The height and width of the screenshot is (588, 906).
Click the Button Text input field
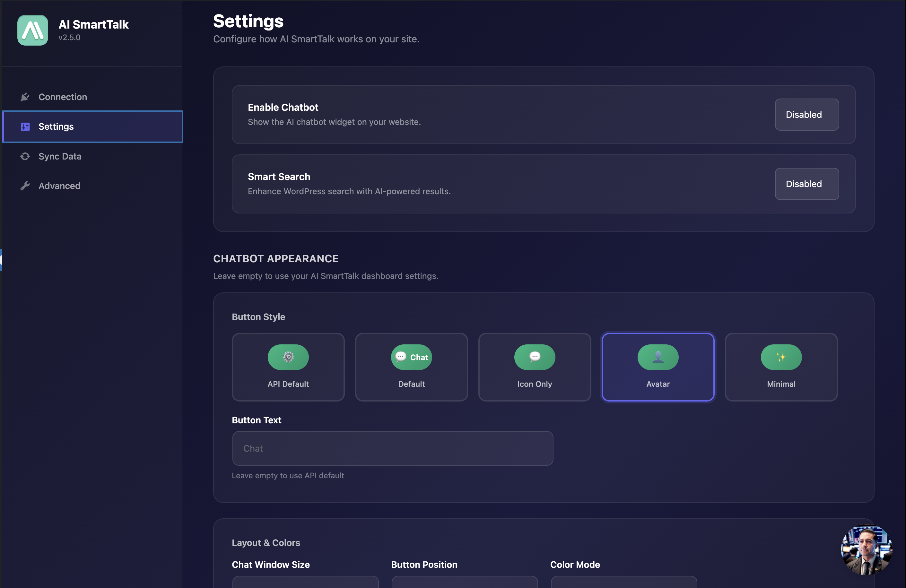coord(393,448)
